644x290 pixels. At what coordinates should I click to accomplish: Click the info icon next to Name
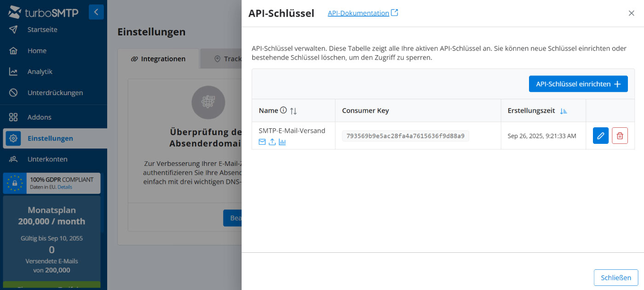click(x=283, y=110)
